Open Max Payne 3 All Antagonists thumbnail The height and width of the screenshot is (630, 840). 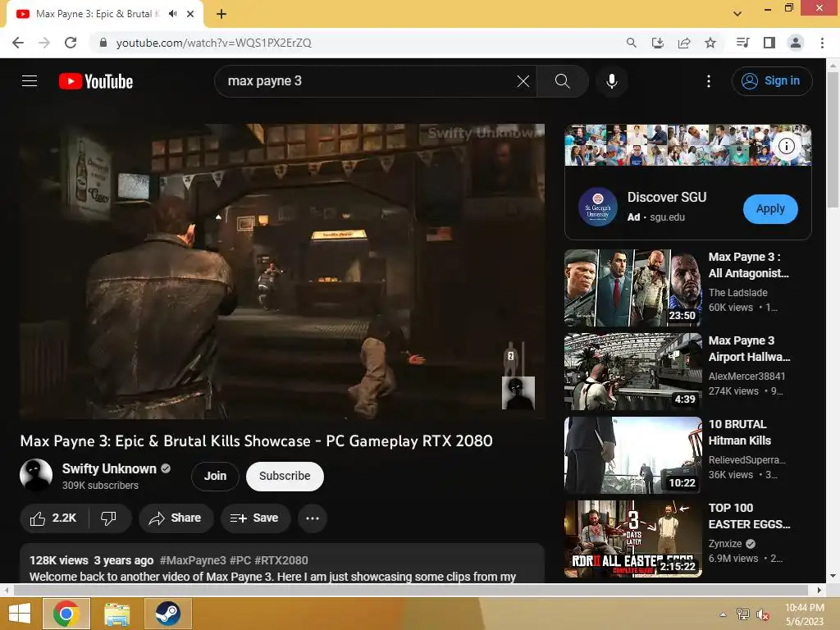632,288
